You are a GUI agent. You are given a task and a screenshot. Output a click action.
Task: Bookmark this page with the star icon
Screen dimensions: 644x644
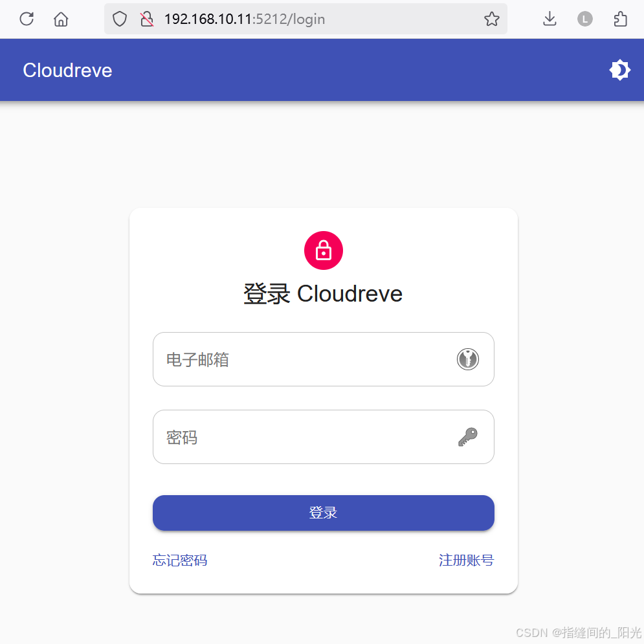[492, 19]
